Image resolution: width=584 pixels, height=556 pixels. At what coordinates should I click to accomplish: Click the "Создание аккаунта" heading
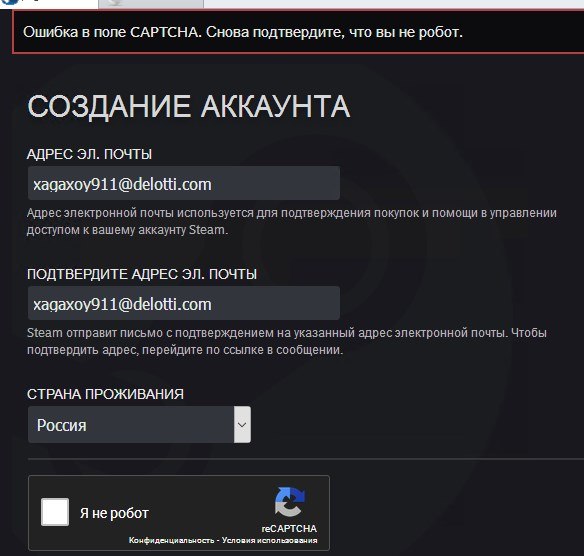coord(188,107)
